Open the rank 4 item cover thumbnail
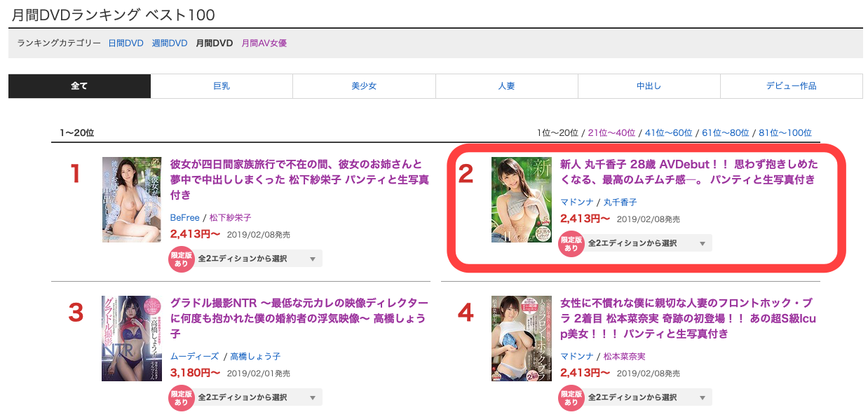The image size is (868, 417). click(x=521, y=339)
